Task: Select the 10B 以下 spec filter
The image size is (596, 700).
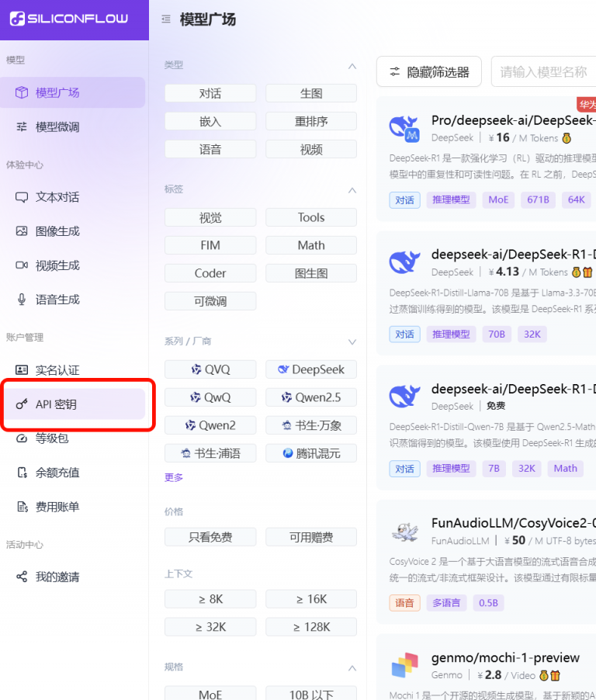Action: click(x=311, y=694)
